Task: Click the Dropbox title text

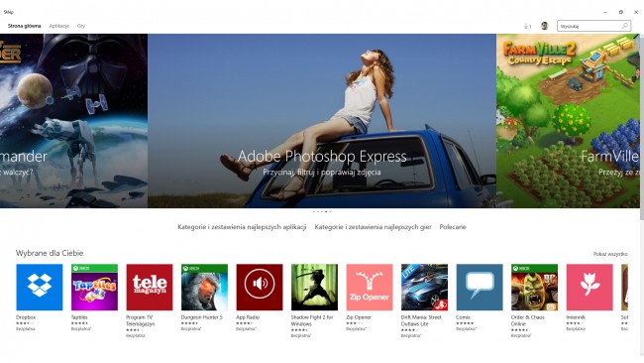Action: point(26,317)
